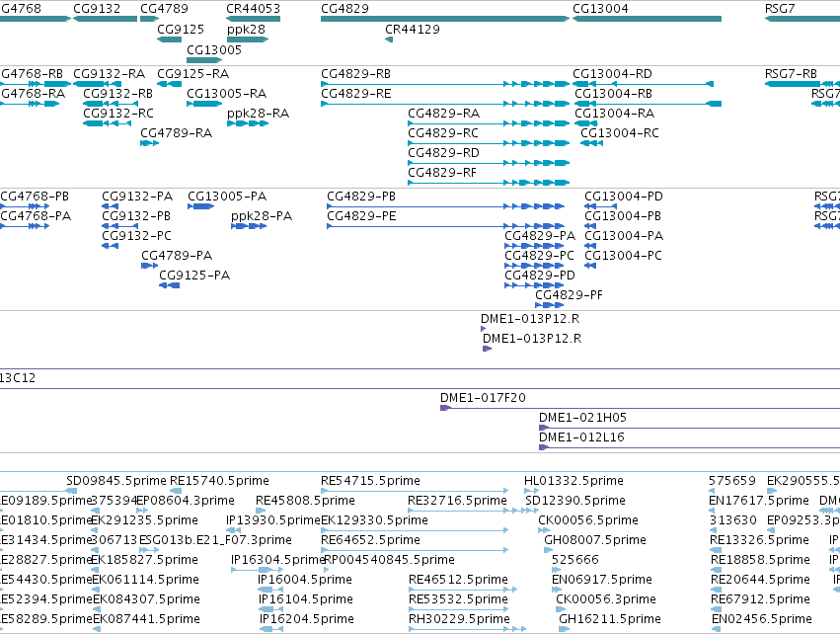The height and width of the screenshot is (634, 840).
Task: Select transcript ppk28-RA
Action: (x=258, y=114)
